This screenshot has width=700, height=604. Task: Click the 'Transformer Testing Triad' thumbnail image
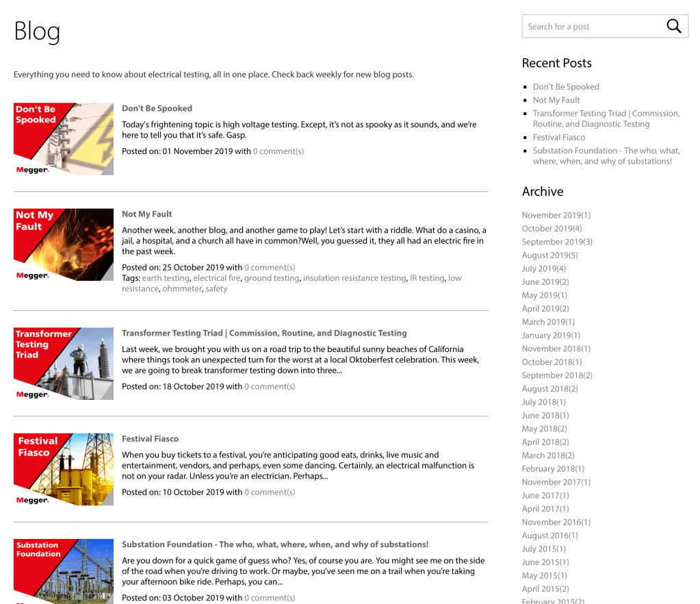64,364
